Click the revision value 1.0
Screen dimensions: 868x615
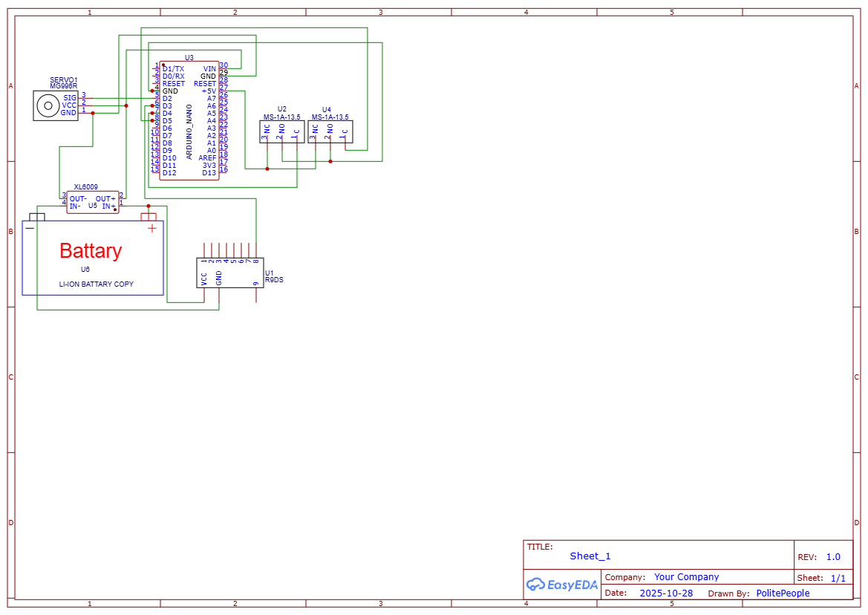tap(833, 556)
